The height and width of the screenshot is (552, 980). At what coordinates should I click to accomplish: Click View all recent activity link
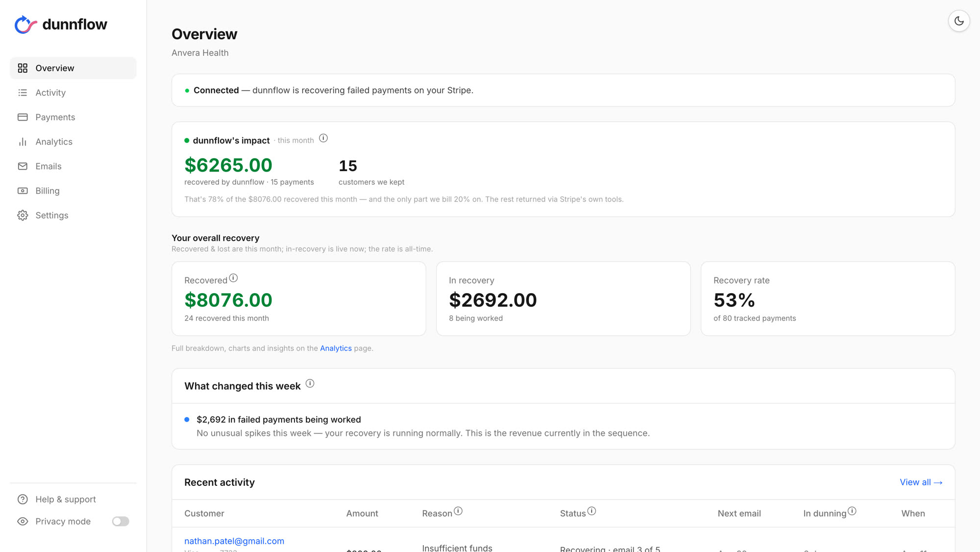921,482
